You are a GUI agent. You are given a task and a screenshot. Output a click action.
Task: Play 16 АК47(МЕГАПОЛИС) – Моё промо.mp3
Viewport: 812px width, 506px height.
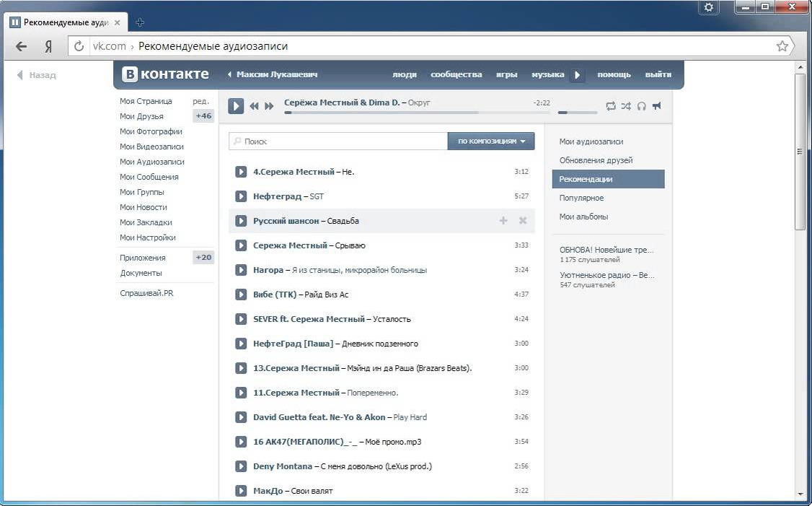click(x=241, y=442)
